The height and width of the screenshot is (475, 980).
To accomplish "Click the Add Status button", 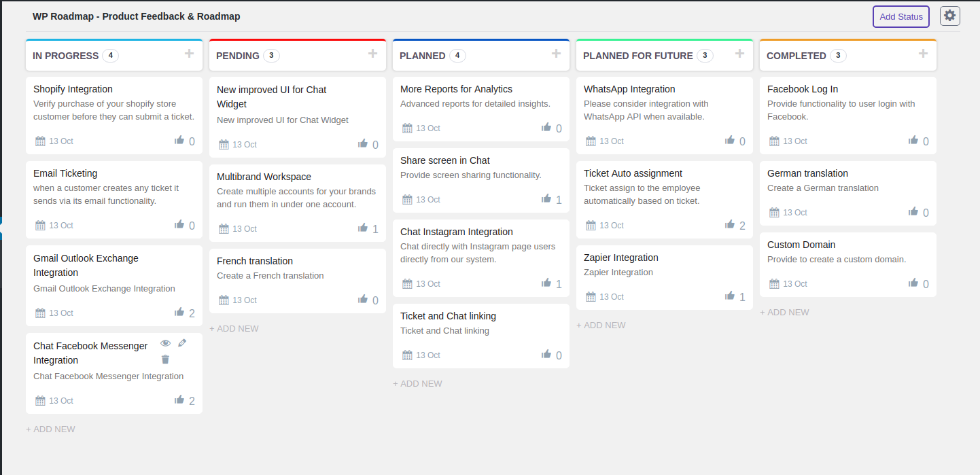I will [900, 16].
